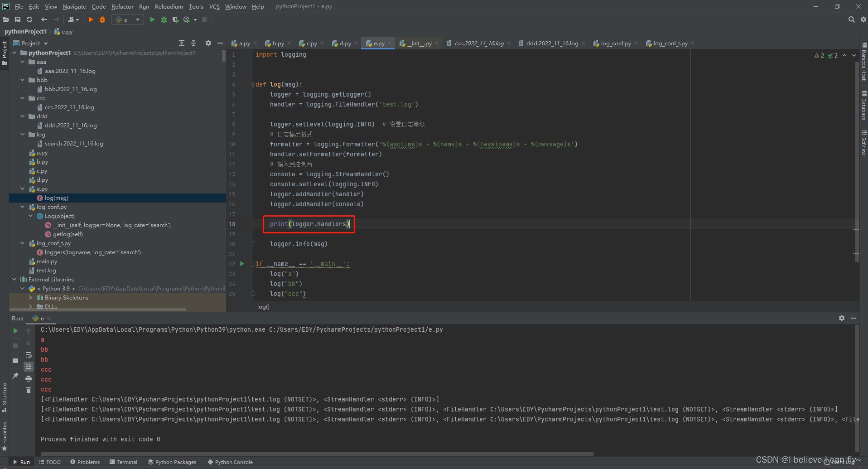
Task: Select main.py in project tree
Action: [x=47, y=261]
